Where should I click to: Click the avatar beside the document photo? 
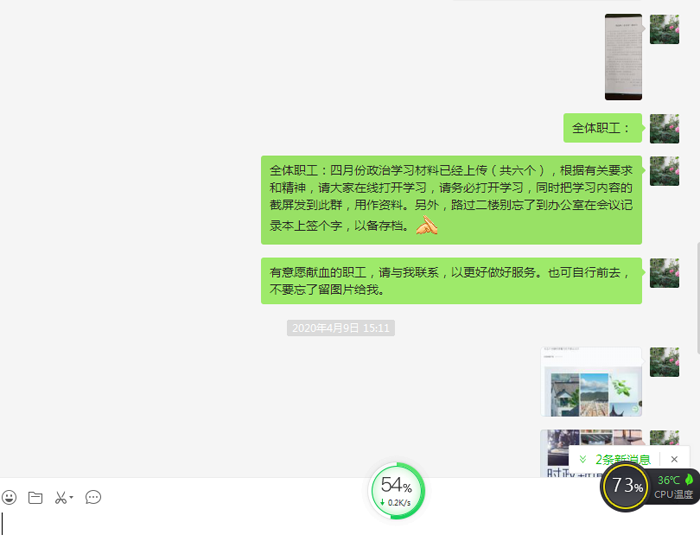coord(664,29)
